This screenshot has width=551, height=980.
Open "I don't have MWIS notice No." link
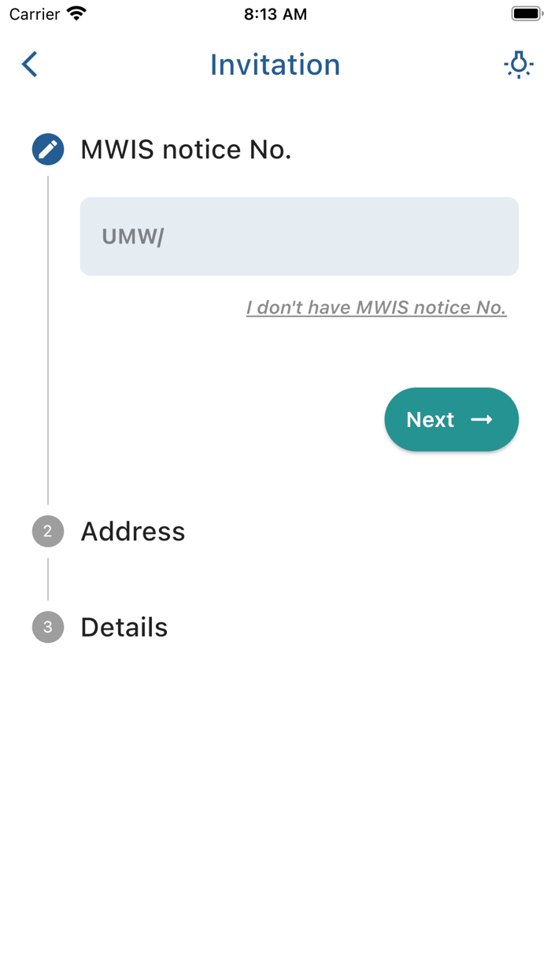(x=376, y=308)
